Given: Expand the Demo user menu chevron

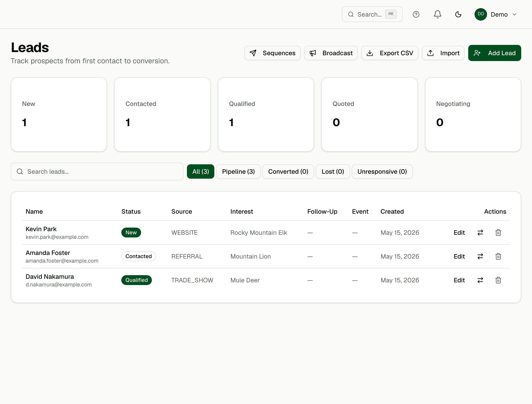Looking at the screenshot, I should 514,14.
